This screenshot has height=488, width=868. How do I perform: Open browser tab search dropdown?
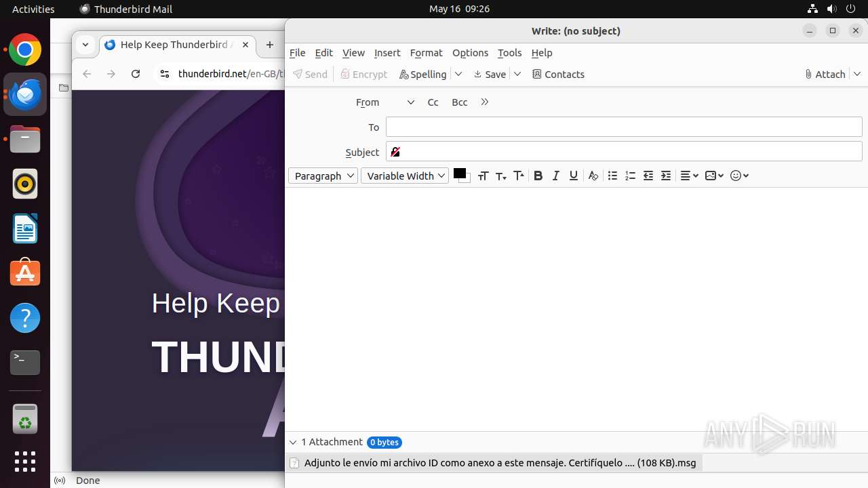85,45
